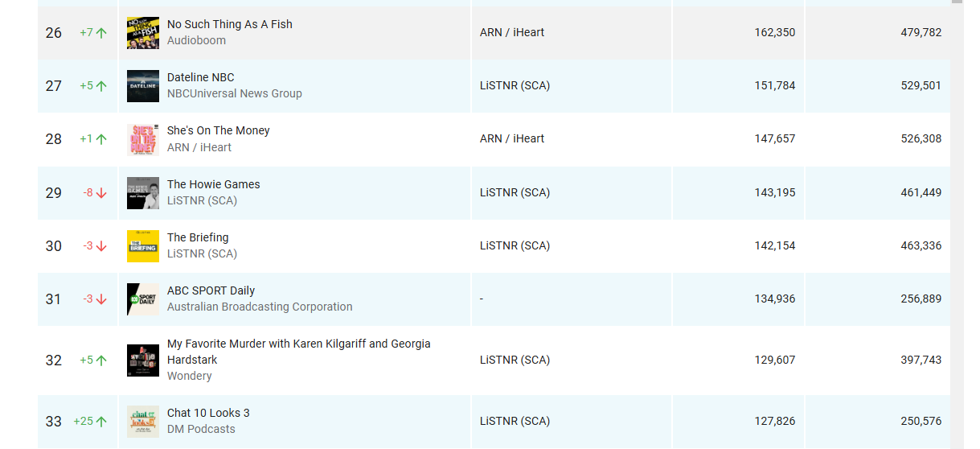Open The Howie Games title link
980x449 pixels.
pos(214,184)
